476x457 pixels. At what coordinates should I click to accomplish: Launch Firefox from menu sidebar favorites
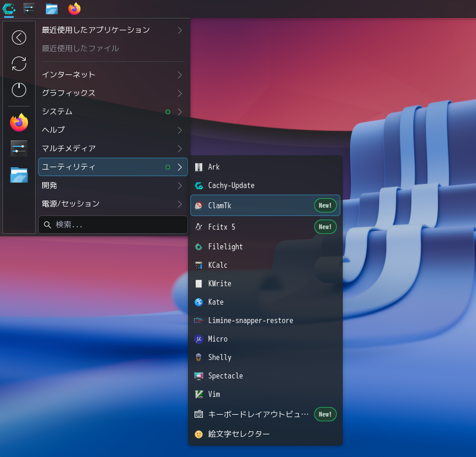click(19, 123)
